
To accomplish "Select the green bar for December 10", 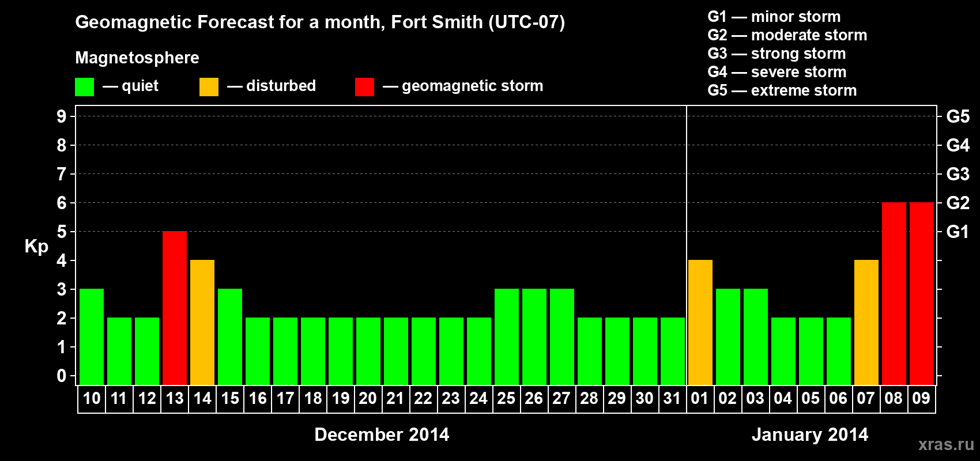I will click(92, 337).
